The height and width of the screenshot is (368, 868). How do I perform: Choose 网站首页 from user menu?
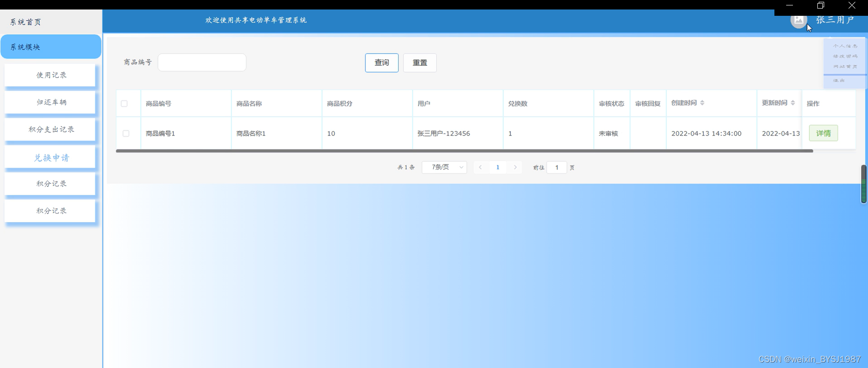click(845, 67)
